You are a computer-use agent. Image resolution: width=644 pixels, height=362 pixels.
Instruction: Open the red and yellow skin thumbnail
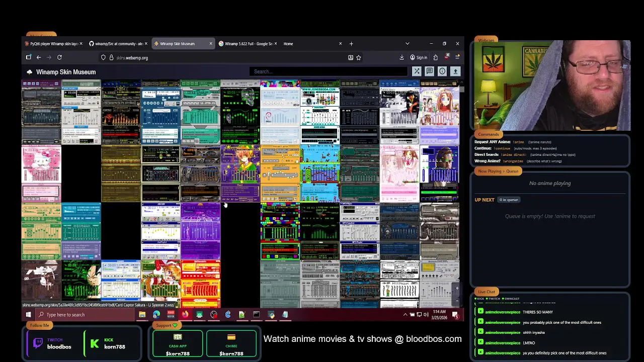(x=201, y=284)
